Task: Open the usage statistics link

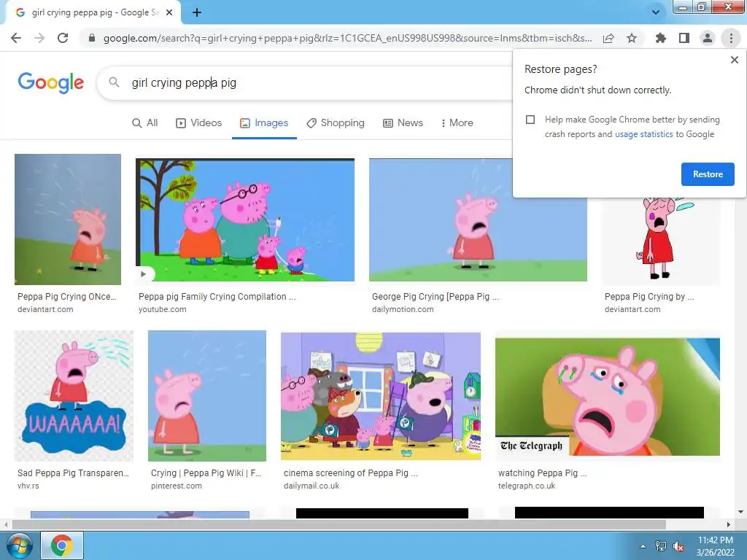Action: click(x=644, y=134)
